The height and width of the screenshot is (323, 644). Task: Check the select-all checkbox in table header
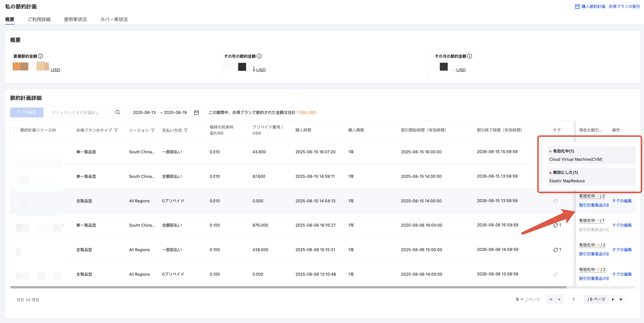coord(16,130)
